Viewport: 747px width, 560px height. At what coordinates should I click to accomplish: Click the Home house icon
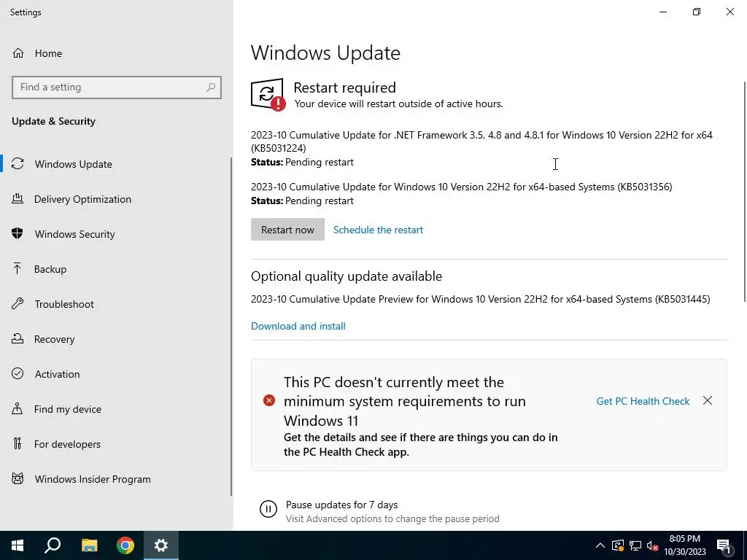(18, 52)
